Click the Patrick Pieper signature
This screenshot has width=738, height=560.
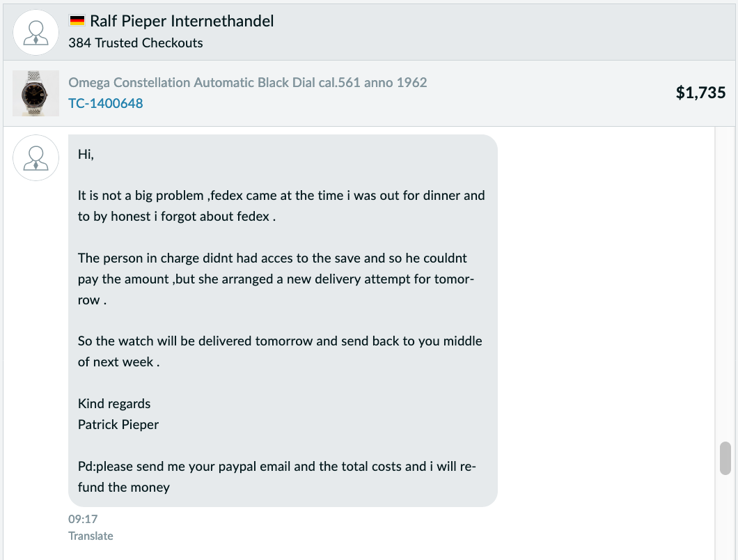point(118,424)
